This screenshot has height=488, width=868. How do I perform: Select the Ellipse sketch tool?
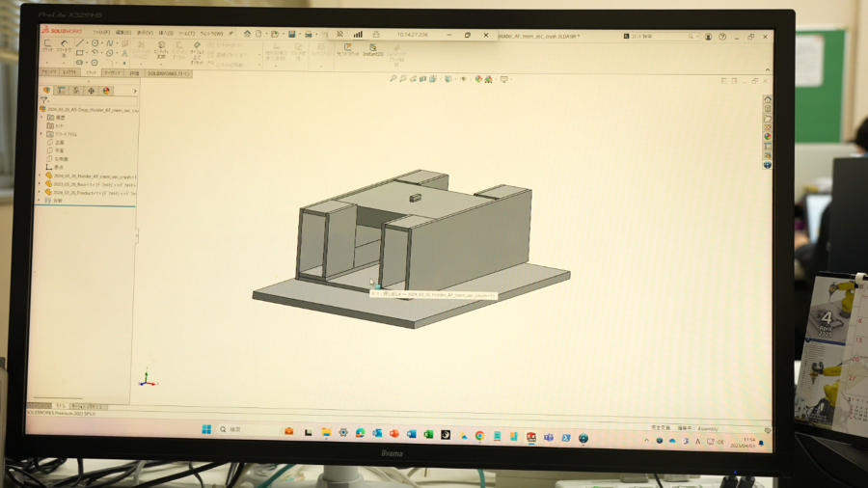[110, 54]
